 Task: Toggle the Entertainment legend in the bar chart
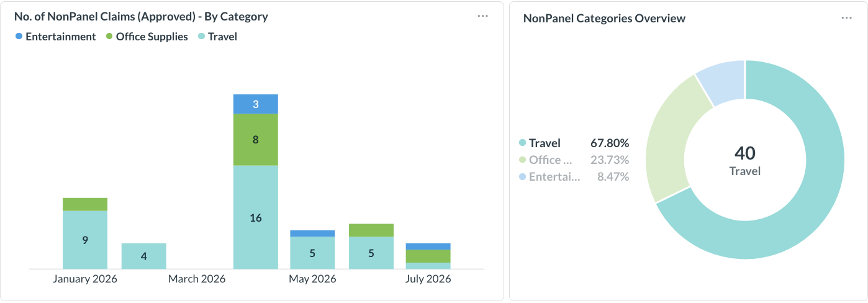(56, 37)
